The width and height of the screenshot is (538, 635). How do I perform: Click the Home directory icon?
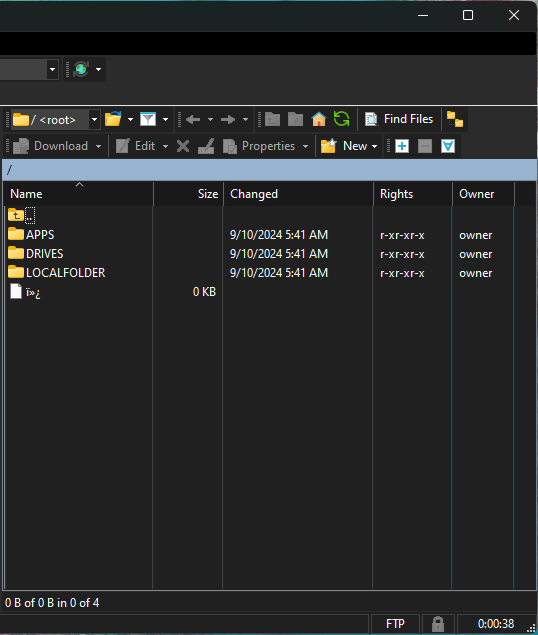pos(319,119)
